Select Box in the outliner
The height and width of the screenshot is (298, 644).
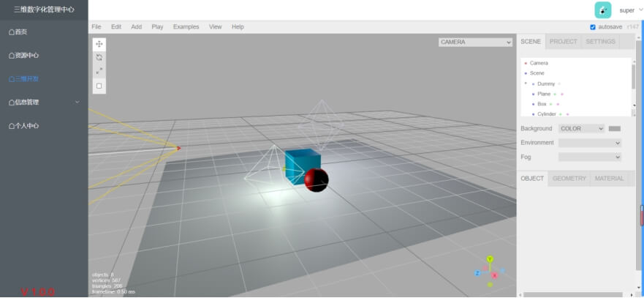coord(542,104)
